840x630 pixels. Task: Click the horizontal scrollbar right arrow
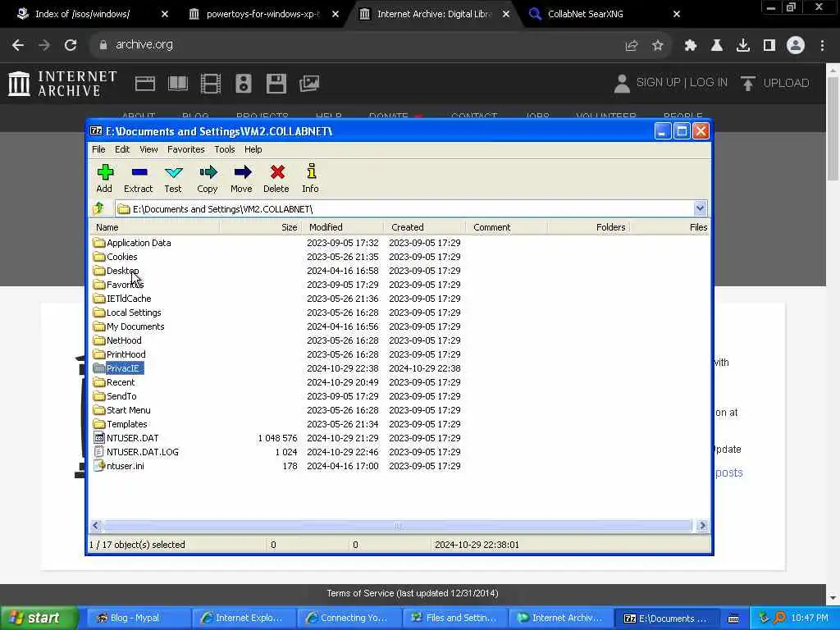point(702,526)
